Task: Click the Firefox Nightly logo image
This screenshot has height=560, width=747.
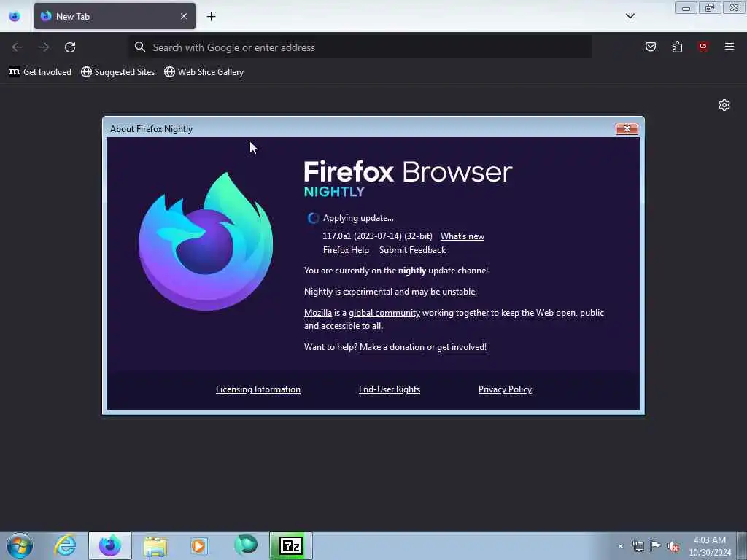Action: click(206, 241)
